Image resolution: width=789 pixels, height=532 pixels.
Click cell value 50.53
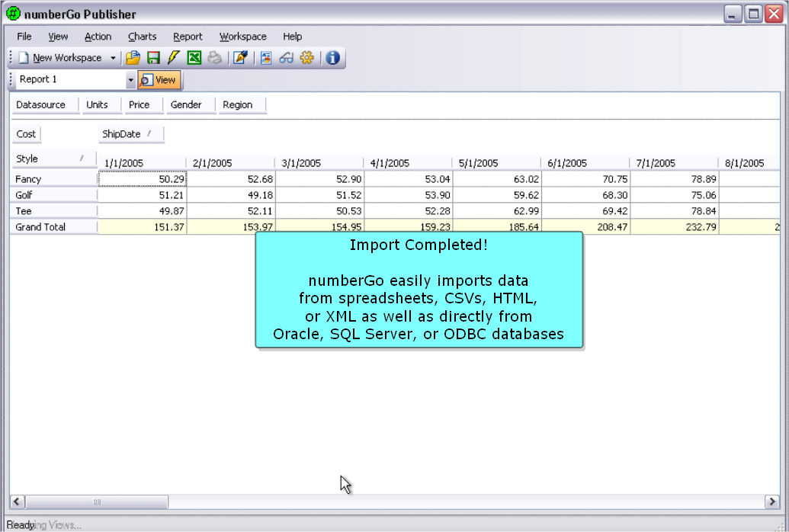coord(319,211)
